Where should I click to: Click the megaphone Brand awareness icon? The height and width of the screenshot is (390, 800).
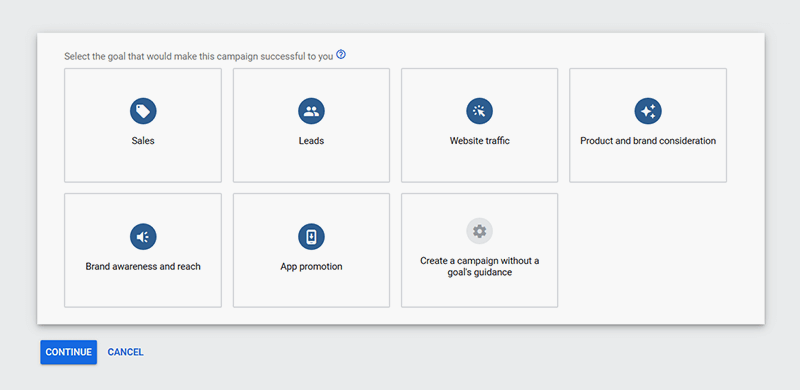pos(143,236)
